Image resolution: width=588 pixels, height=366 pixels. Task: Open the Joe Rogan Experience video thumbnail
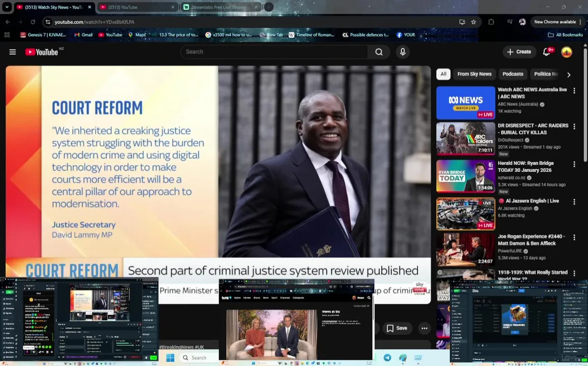[466, 250]
